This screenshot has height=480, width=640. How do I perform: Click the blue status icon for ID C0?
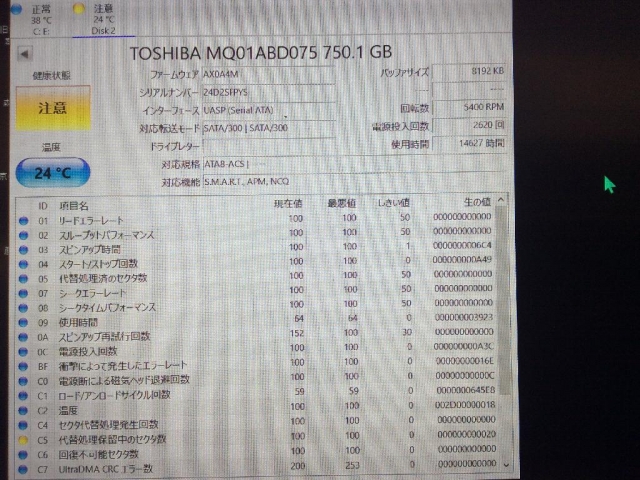pos(24,381)
